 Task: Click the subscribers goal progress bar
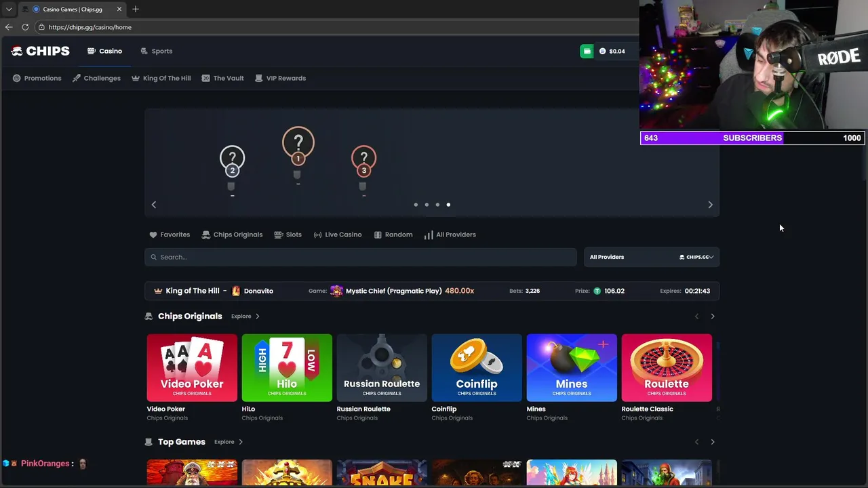pos(753,138)
